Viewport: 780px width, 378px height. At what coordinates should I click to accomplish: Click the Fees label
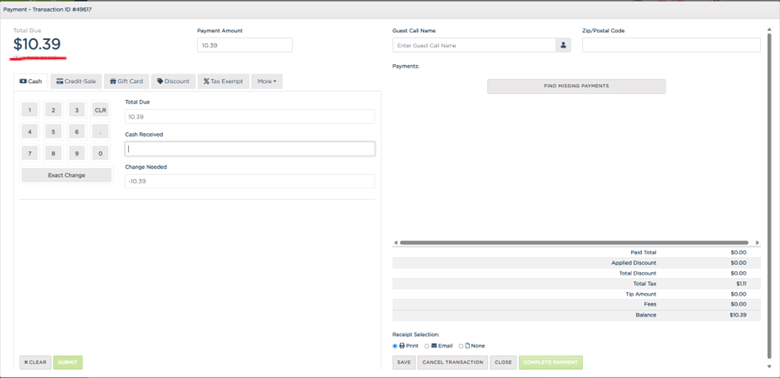click(650, 304)
